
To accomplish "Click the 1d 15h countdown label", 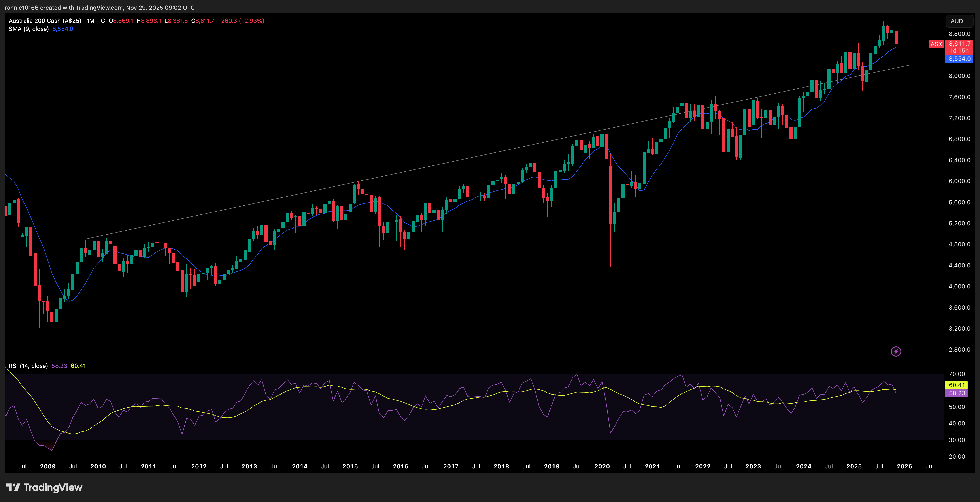I will click(959, 51).
